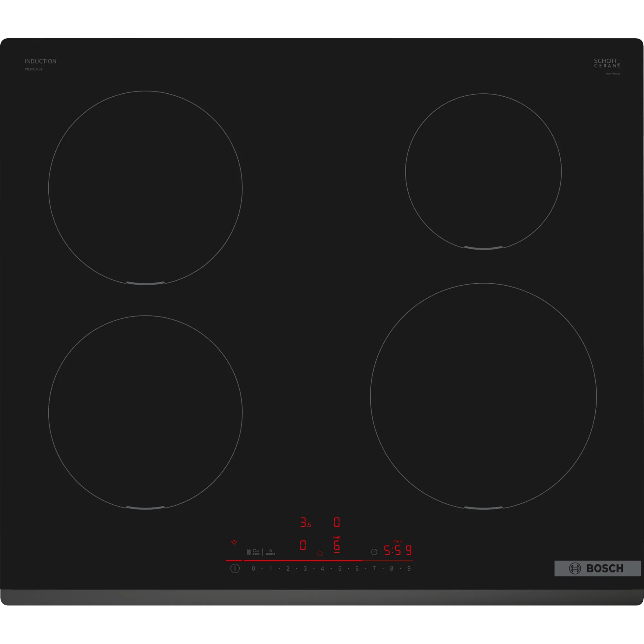Activate the BOOST function
644x644 pixels.
pyautogui.click(x=270, y=552)
